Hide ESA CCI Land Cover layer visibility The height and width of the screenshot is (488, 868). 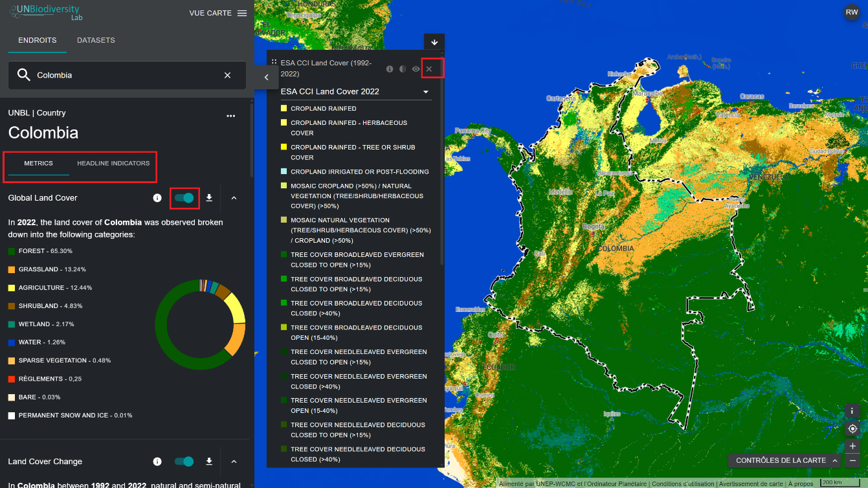(416, 69)
